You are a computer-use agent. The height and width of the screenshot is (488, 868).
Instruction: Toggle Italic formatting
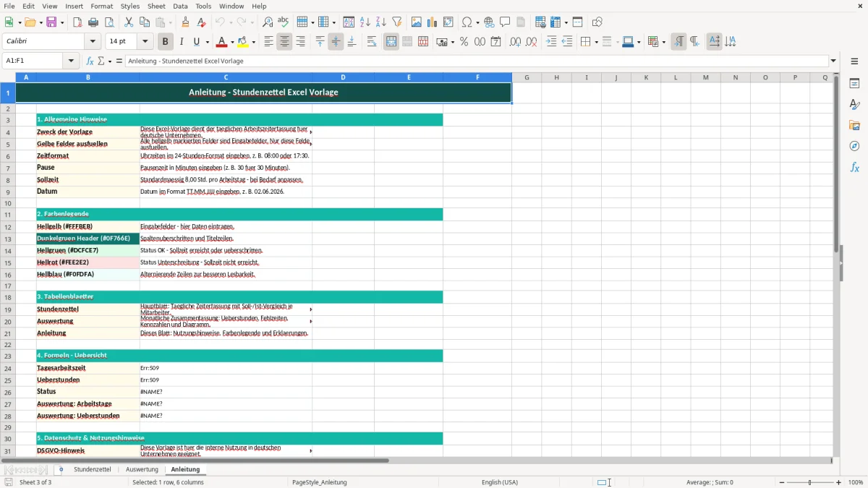181,42
